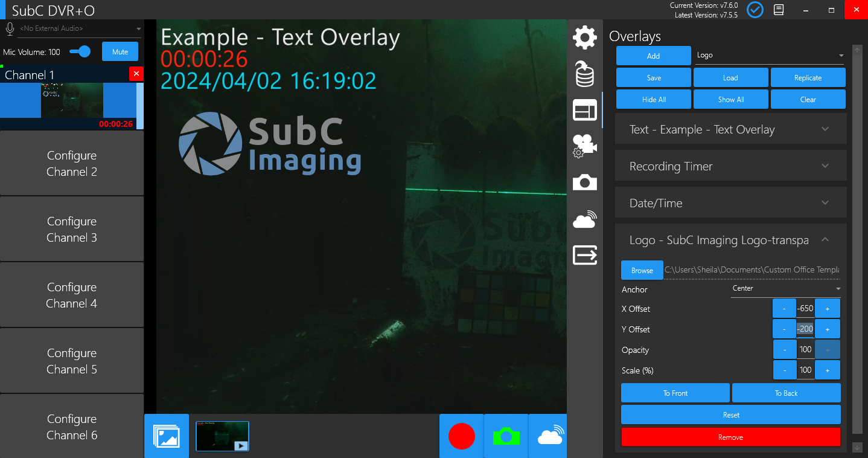Image resolution: width=868 pixels, height=458 pixels.
Task: Open the settings gear panel
Action: [584, 37]
